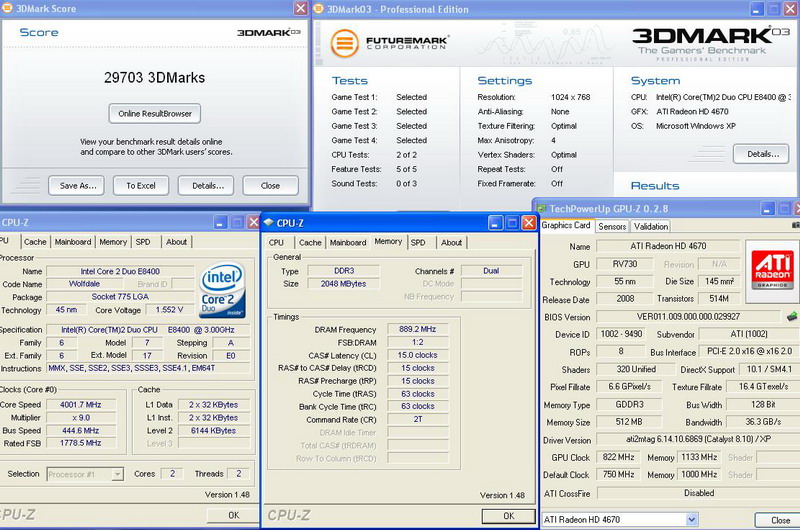Open the Validation tab in GPU-Z

click(x=651, y=226)
